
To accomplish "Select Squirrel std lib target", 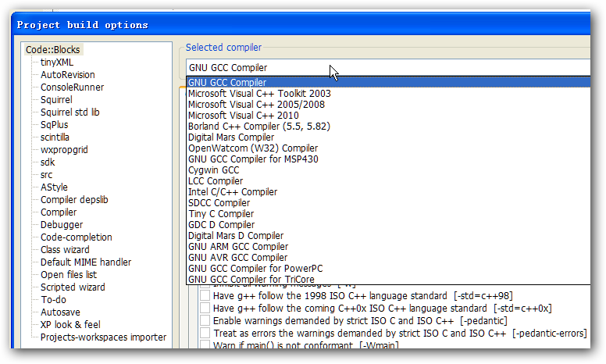I will pos(70,112).
